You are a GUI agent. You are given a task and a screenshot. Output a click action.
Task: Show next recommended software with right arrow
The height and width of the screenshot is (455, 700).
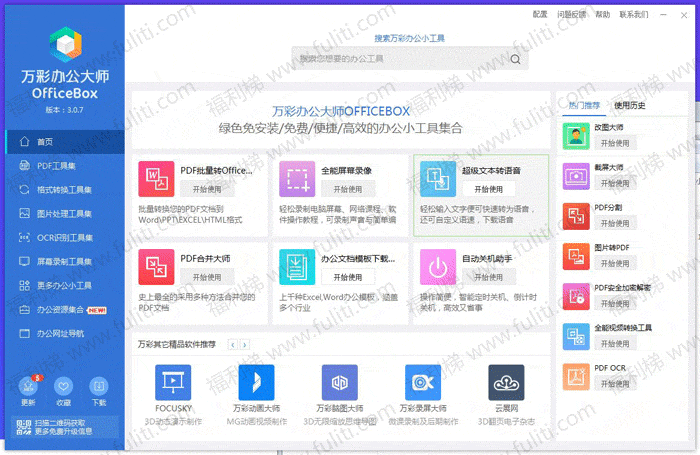tap(245, 344)
